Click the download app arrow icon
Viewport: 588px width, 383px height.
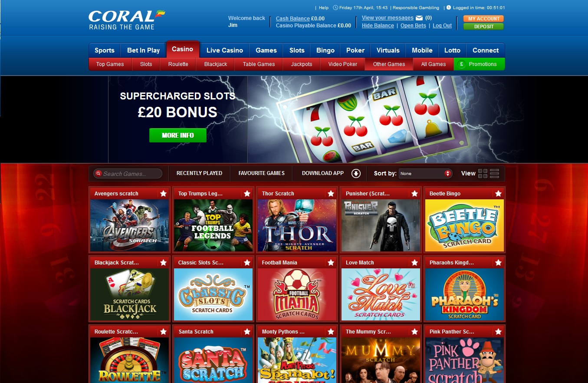356,174
